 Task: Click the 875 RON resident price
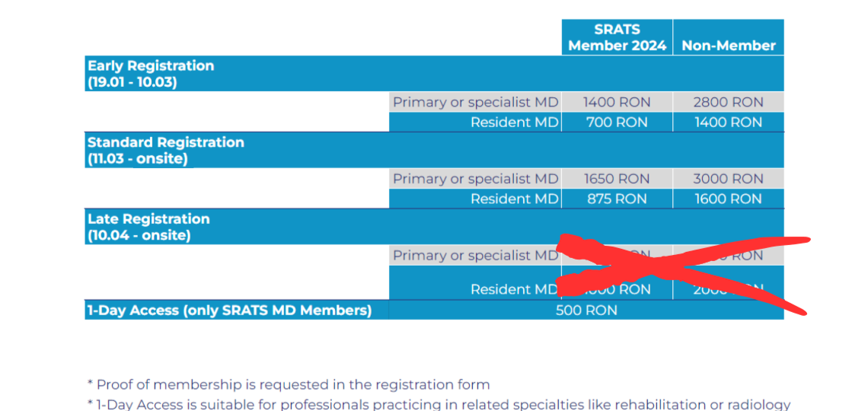[x=617, y=199]
